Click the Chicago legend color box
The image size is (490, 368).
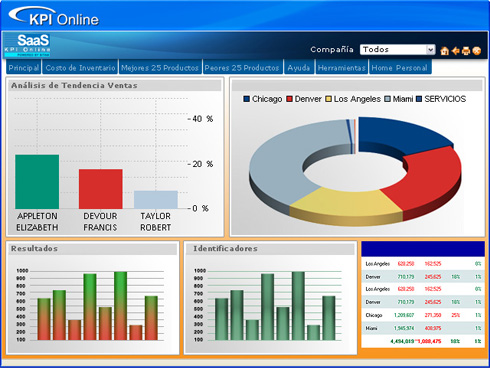[x=247, y=99]
